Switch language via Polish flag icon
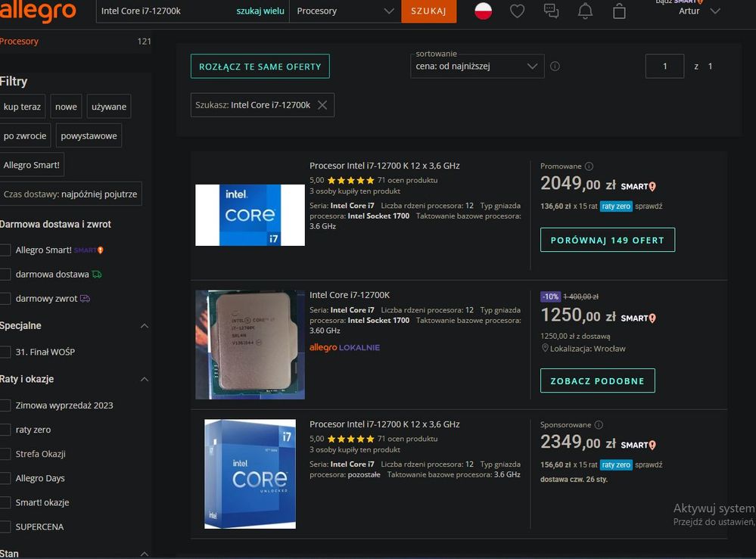This screenshot has width=756, height=559. coord(483,11)
